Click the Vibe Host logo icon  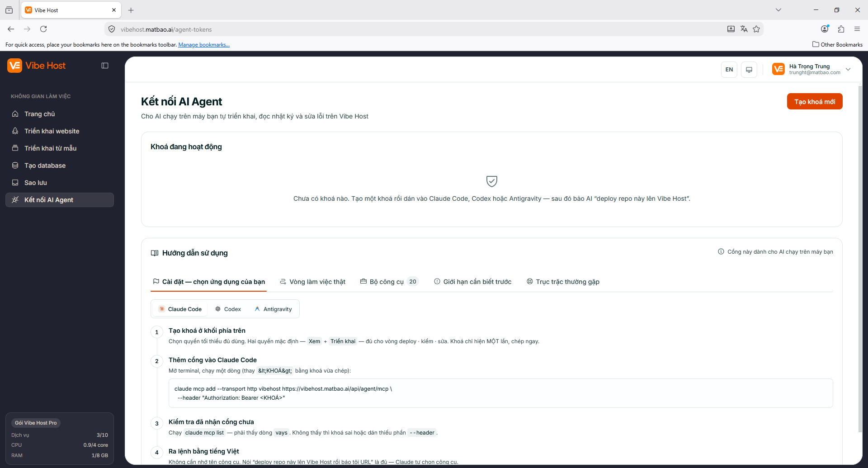pyautogui.click(x=14, y=66)
